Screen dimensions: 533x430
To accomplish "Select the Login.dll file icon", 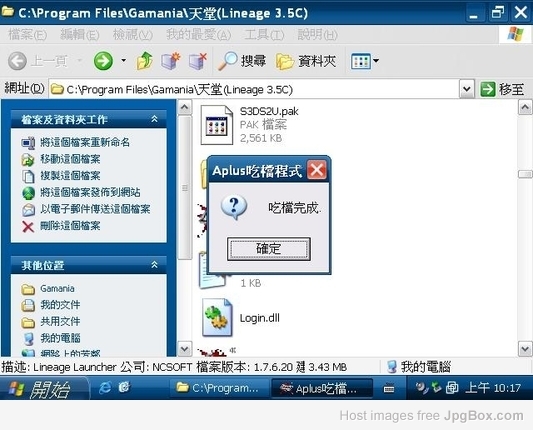I will (x=217, y=317).
